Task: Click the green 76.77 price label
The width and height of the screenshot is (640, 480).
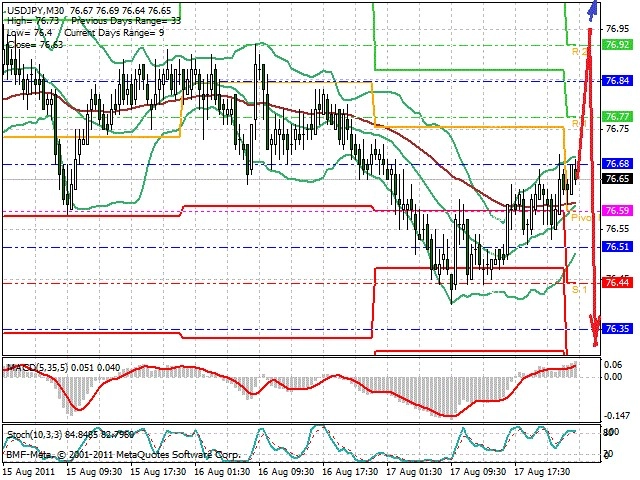Action: [x=617, y=116]
